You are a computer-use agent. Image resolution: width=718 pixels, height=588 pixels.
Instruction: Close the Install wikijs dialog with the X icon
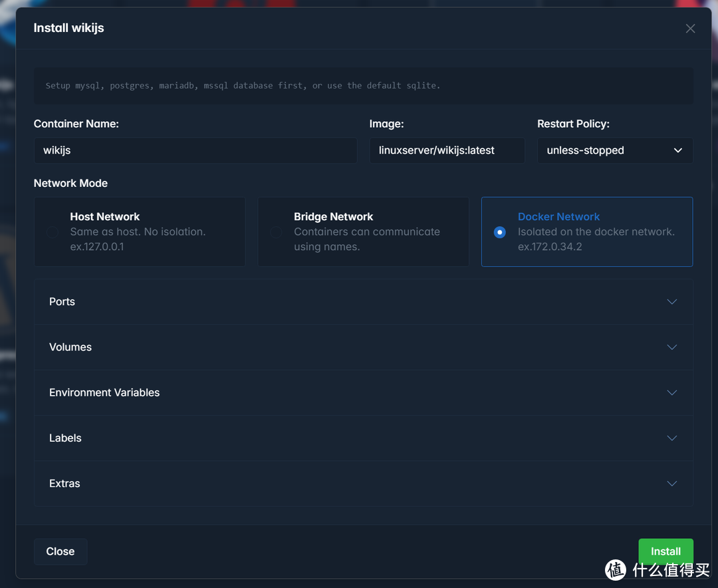pos(690,29)
